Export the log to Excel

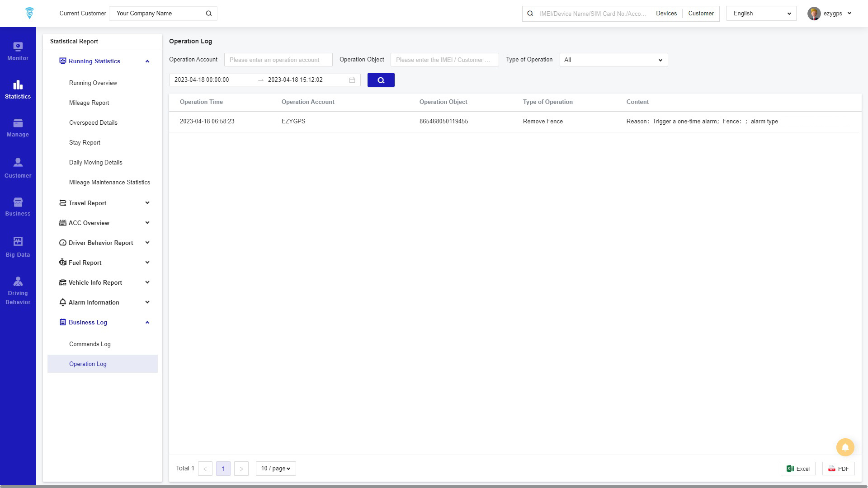coord(798,469)
